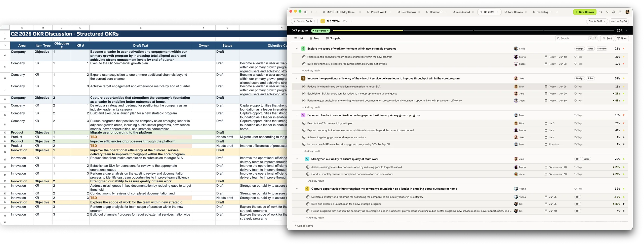Open the user profile avatar
The image size is (644, 245).
627,12
